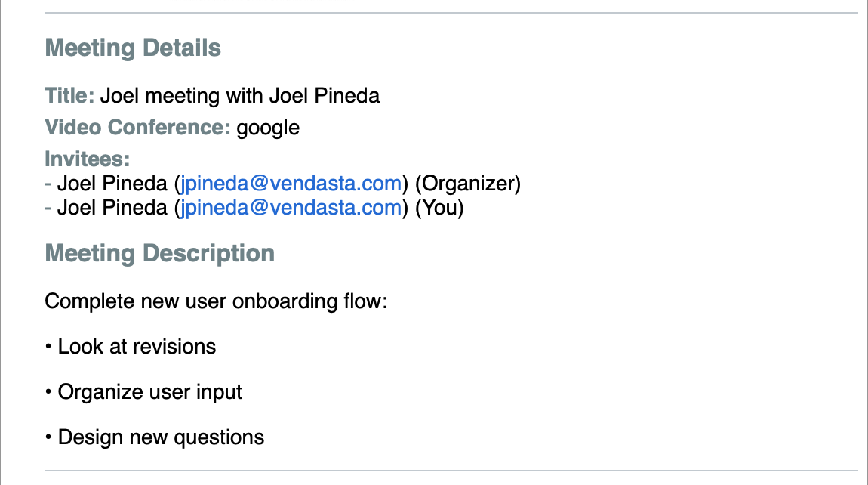Click the Title: label
This screenshot has height=485, width=868.
tap(69, 96)
